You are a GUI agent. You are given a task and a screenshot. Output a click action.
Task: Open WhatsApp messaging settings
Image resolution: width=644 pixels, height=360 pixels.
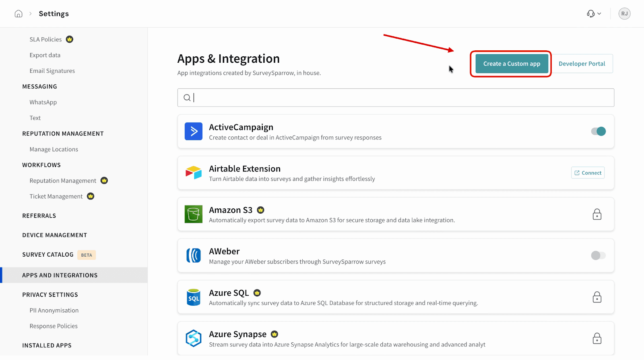[43, 102]
